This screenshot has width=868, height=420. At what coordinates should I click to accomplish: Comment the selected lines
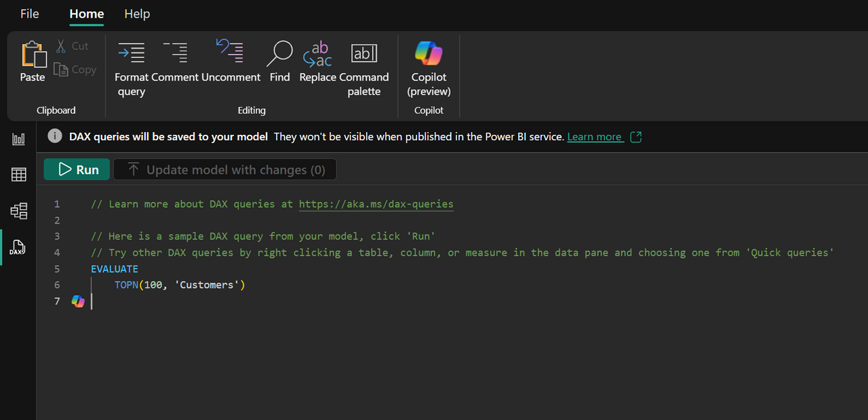click(x=175, y=61)
